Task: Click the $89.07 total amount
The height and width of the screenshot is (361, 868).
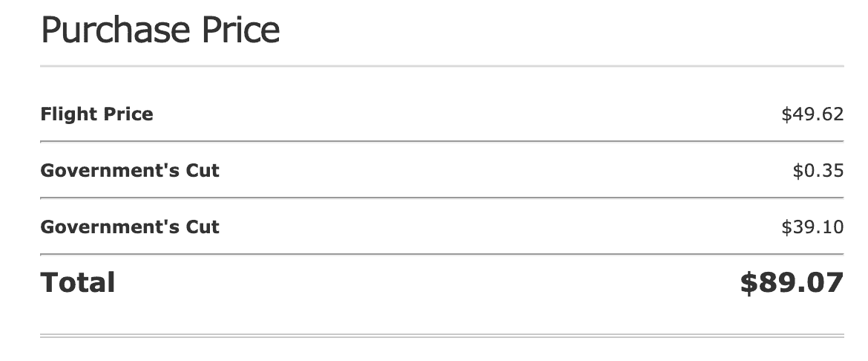Action: tap(792, 282)
